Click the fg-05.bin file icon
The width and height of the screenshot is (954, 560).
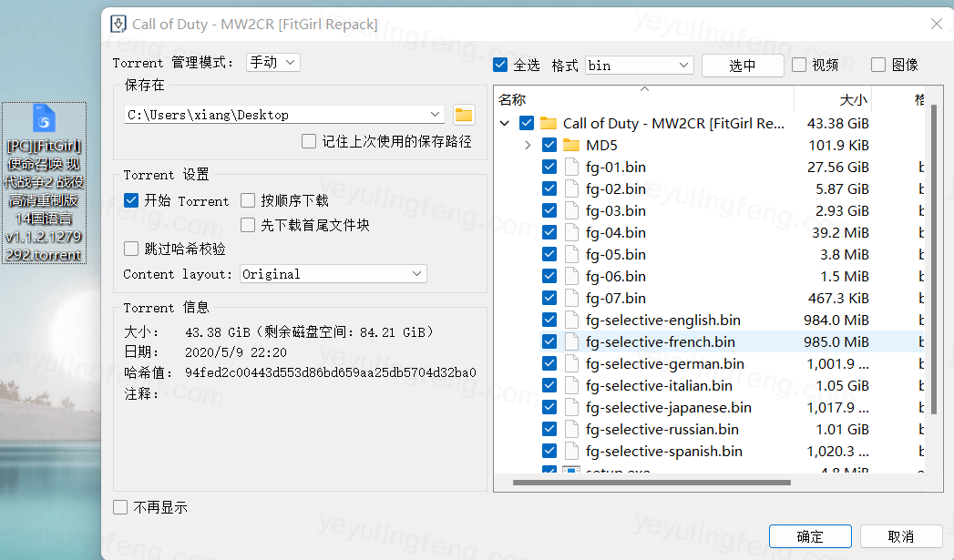pyautogui.click(x=570, y=255)
